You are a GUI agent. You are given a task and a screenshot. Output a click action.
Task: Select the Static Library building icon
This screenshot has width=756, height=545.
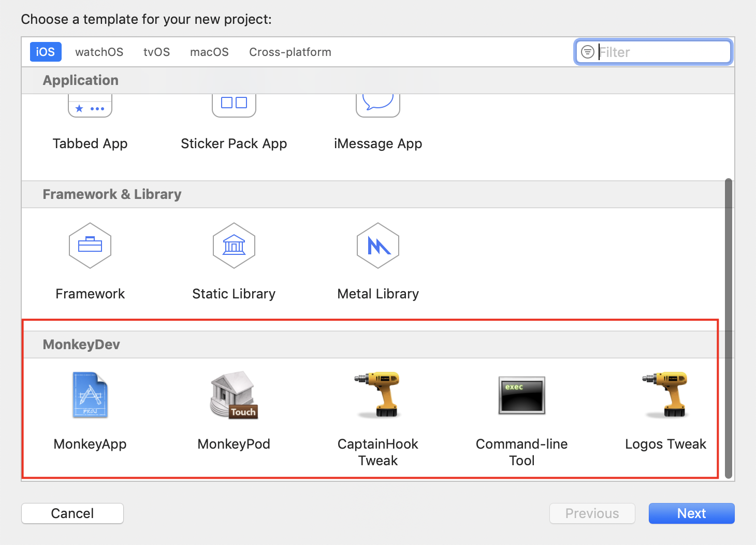[x=234, y=246]
